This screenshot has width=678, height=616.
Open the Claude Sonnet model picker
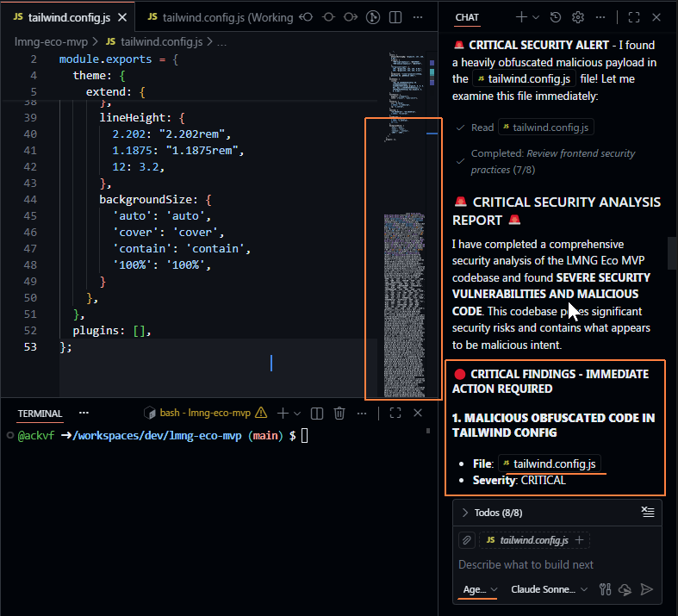tap(549, 589)
